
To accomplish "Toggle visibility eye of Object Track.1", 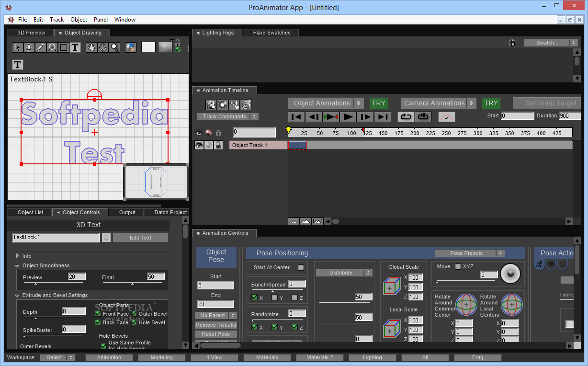I will pyautogui.click(x=199, y=145).
